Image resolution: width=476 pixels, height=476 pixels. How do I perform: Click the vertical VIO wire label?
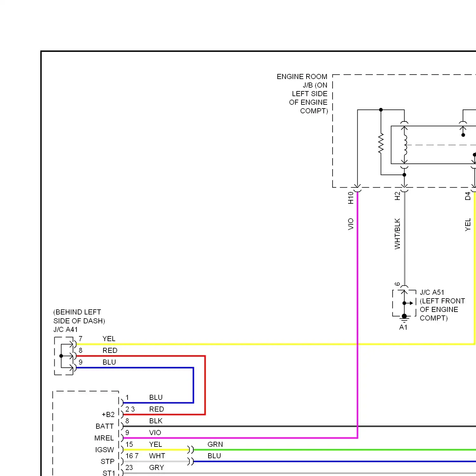click(351, 224)
